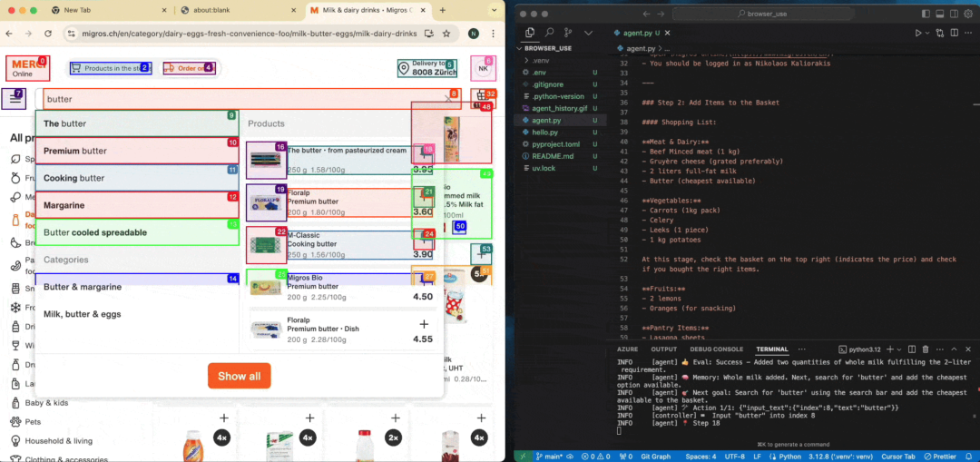Open browser_use command center search box

[x=762, y=14]
